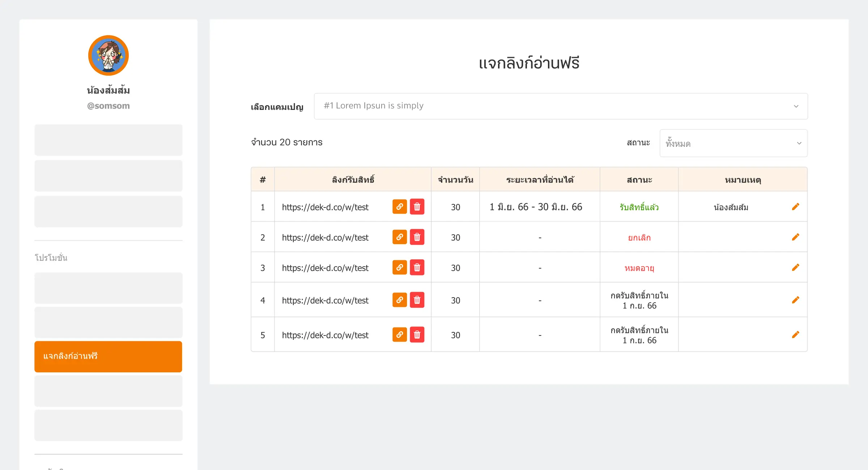
Task: Delete the link in row 1
Action: click(x=417, y=207)
